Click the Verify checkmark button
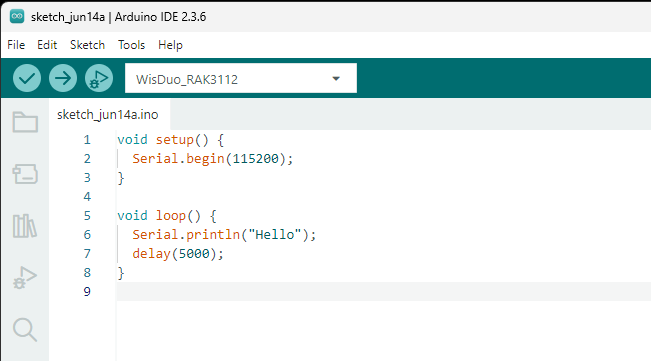Screen dimensions: 651x361 (x=27, y=78)
